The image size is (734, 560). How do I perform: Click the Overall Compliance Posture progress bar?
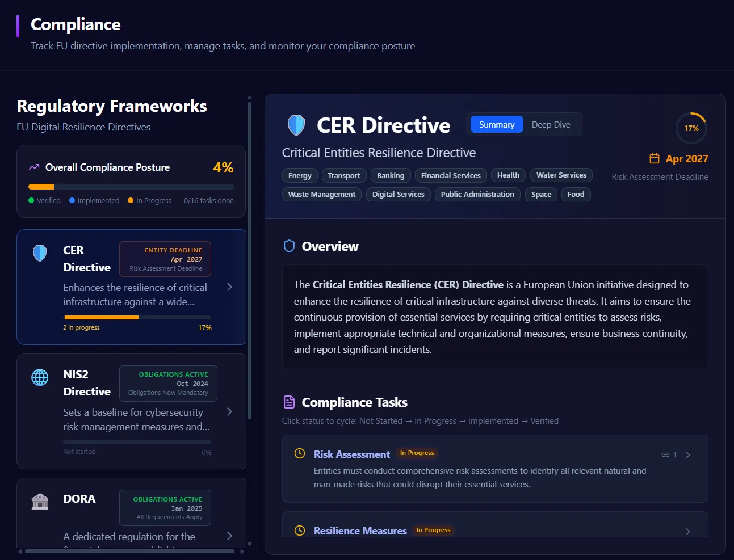click(131, 187)
